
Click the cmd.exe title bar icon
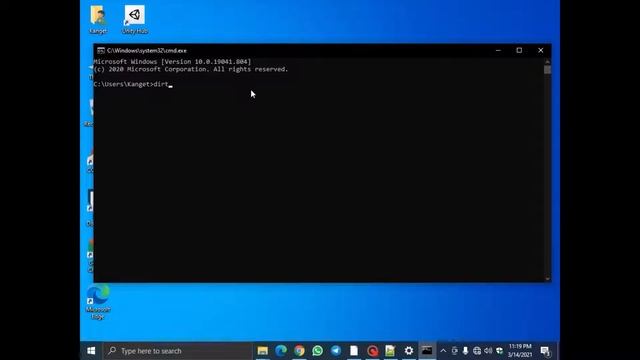coord(101,51)
